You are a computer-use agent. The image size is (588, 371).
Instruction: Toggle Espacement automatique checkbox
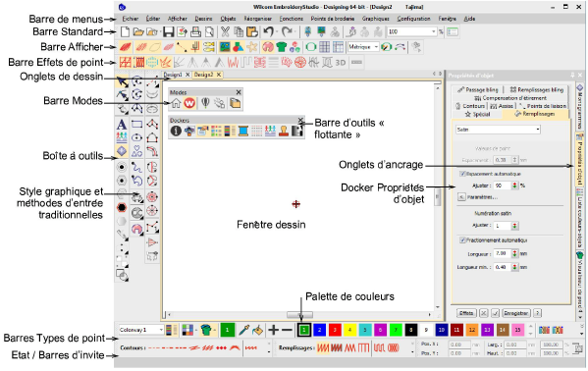pyautogui.click(x=462, y=174)
